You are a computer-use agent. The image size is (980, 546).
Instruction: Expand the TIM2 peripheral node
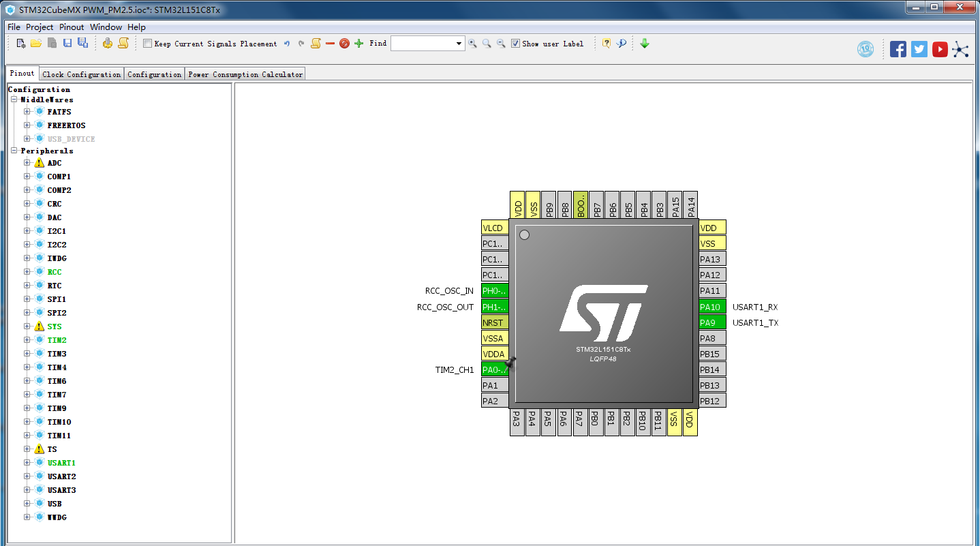[x=27, y=340]
